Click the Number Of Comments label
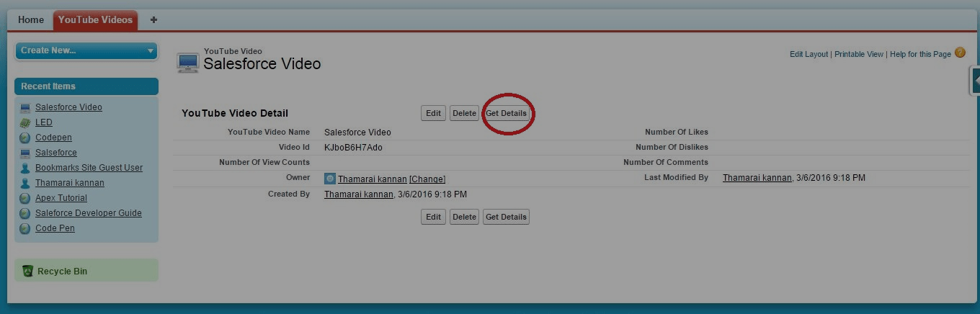The width and height of the screenshot is (980, 314). (x=666, y=162)
